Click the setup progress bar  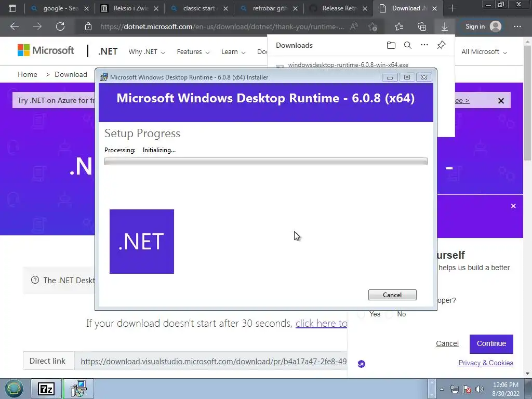[265, 162]
